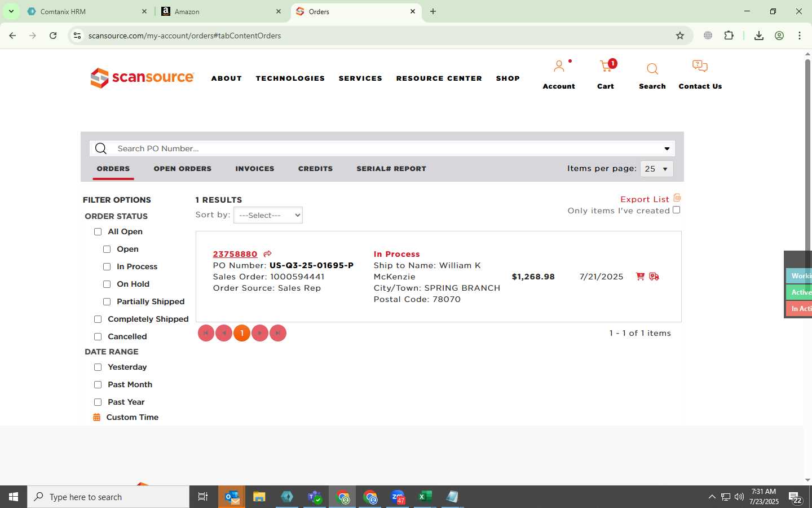
Task: Go to previous page pagination arrow
Action: tap(224, 333)
